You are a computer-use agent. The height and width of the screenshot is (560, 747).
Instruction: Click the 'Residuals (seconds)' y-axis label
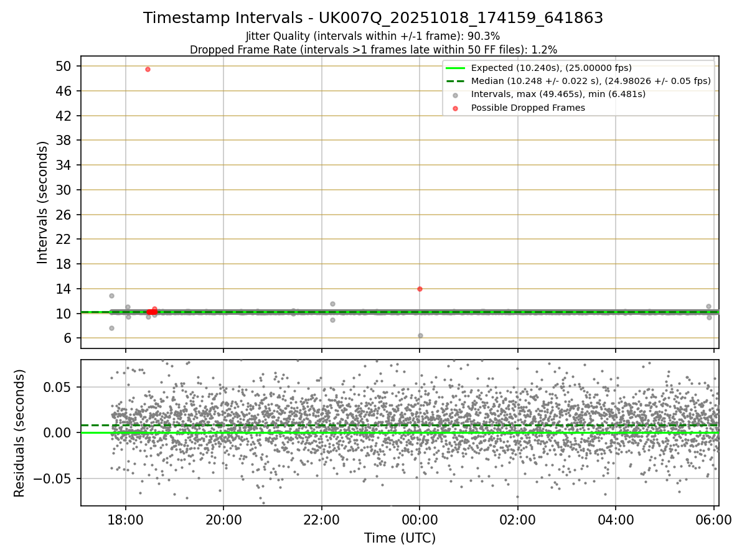[x=20, y=433]
